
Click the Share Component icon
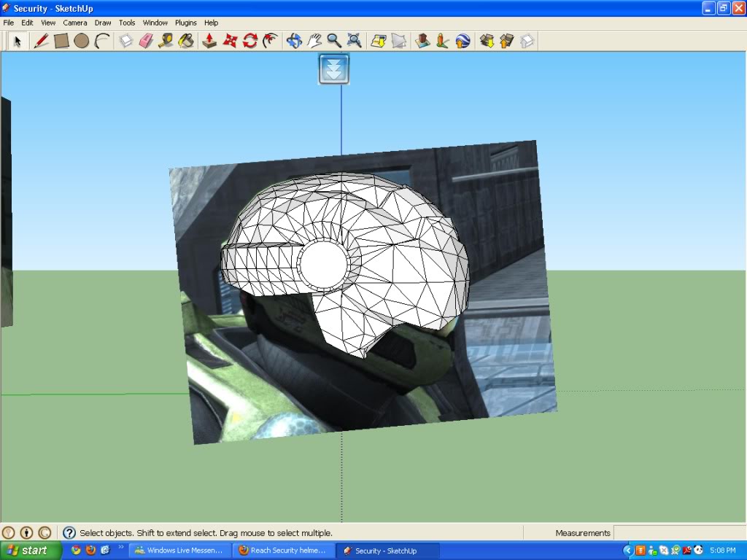coord(527,42)
